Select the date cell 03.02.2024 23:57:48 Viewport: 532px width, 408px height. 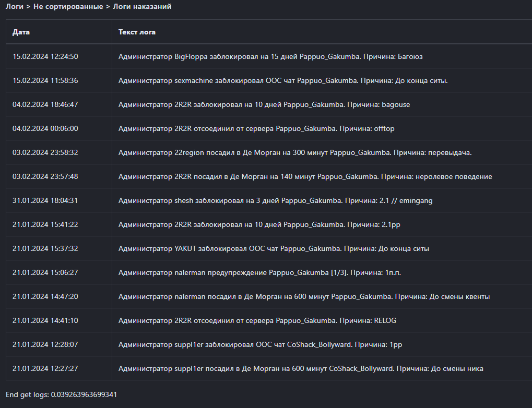coord(45,176)
